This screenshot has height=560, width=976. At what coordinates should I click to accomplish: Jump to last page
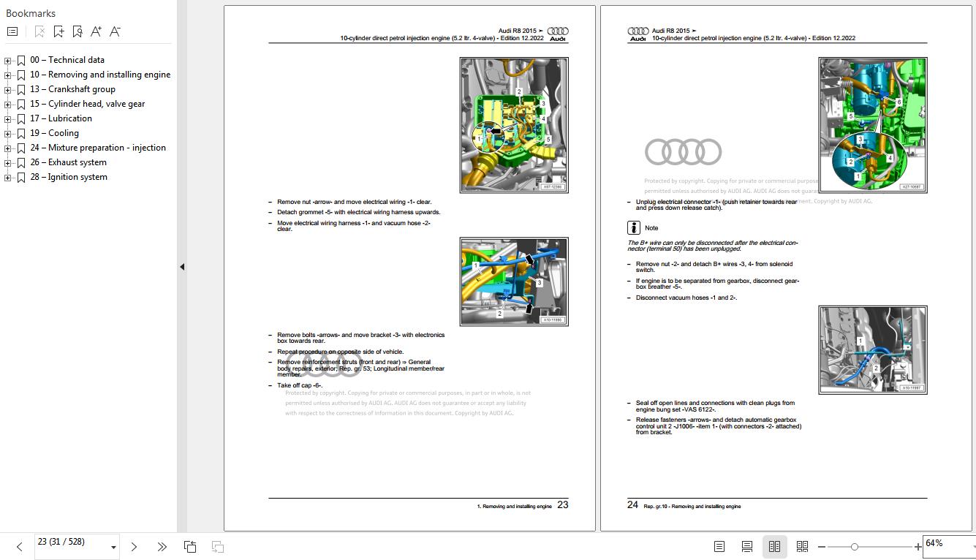162,547
